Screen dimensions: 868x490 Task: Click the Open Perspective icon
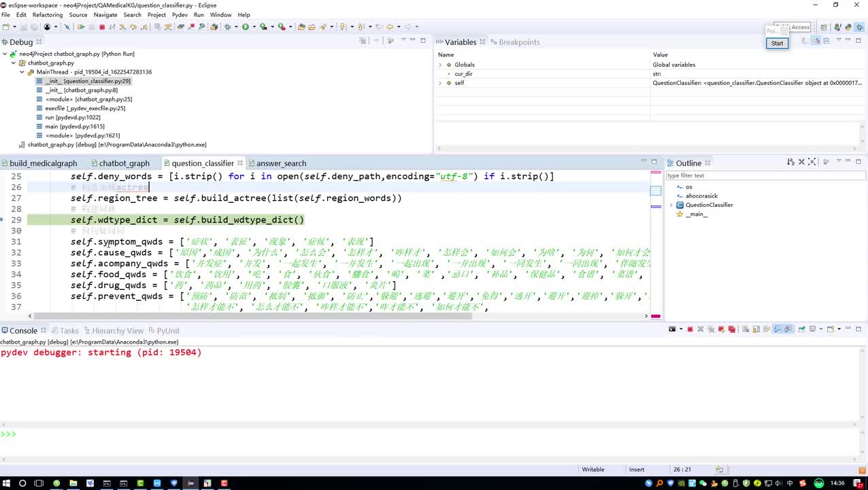coord(824,27)
